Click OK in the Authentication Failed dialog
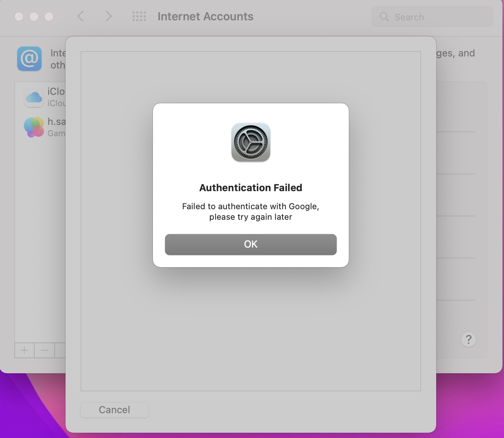Viewport: 504px width, 438px height. tap(250, 245)
